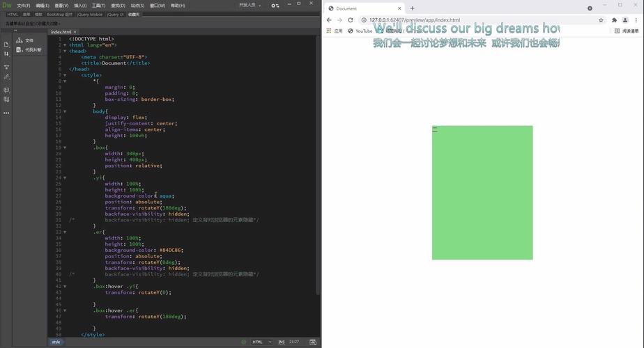Screen dimensions: 644x348
Task: Click the real-time preview icon in status bar
Action: (312, 342)
